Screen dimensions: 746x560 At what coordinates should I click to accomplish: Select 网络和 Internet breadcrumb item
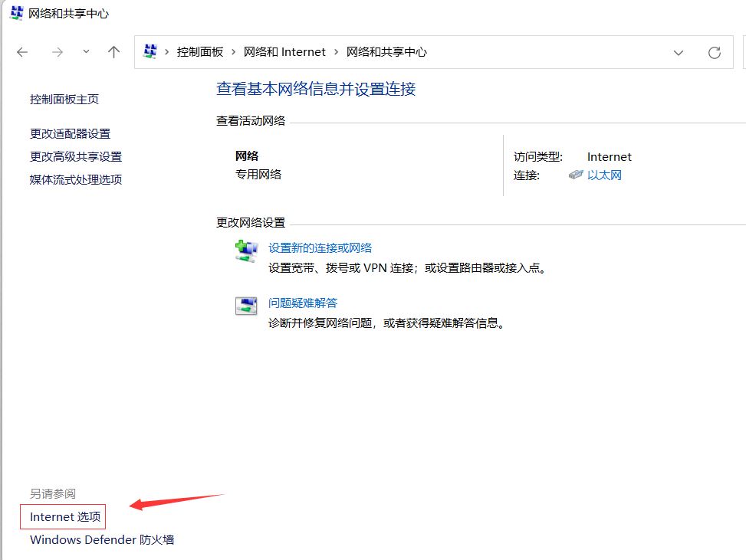pos(284,52)
